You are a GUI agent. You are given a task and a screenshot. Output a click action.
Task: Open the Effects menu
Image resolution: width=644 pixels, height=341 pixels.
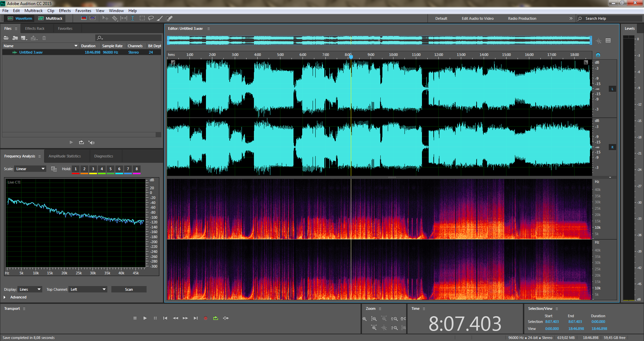65,11
